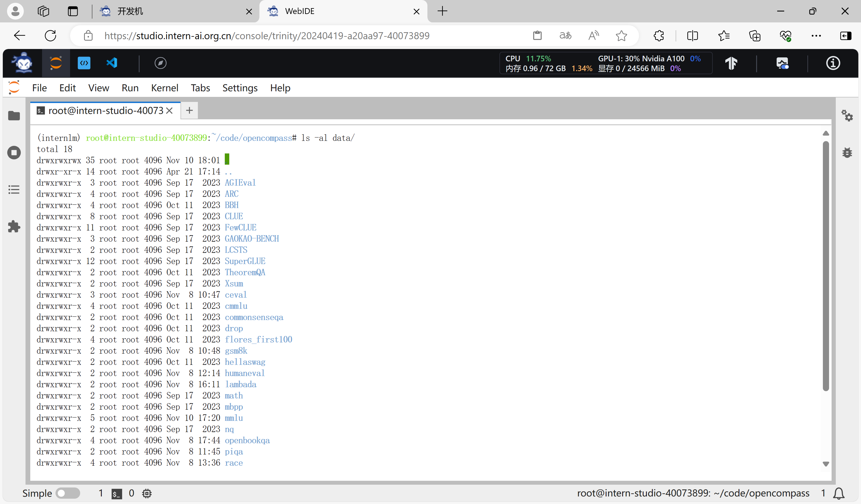
Task: Open the extension manager puzzle icon
Action: point(14,227)
